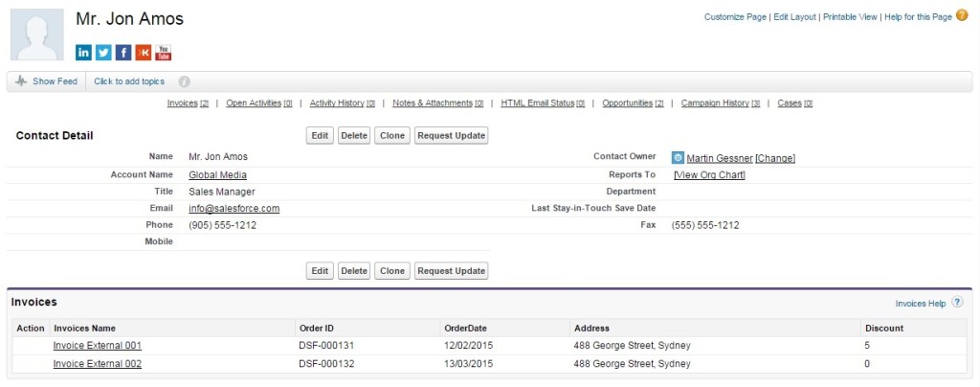980x387 pixels.
Task: Open Invoice External 001 record
Action: coord(98,346)
